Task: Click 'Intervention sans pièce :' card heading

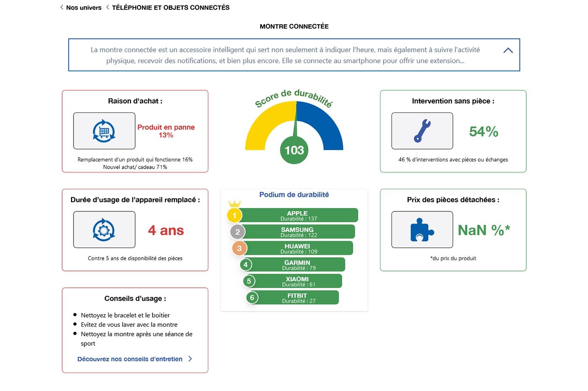Action: click(453, 101)
